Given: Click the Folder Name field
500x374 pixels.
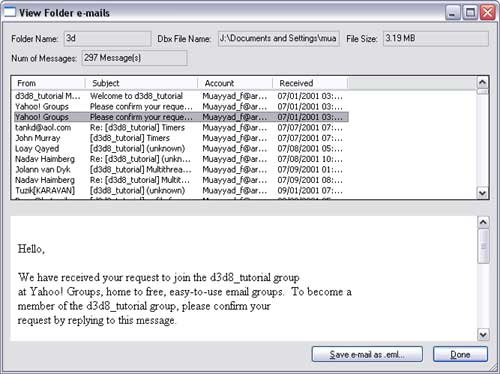Looking at the screenshot, I should [x=107, y=39].
